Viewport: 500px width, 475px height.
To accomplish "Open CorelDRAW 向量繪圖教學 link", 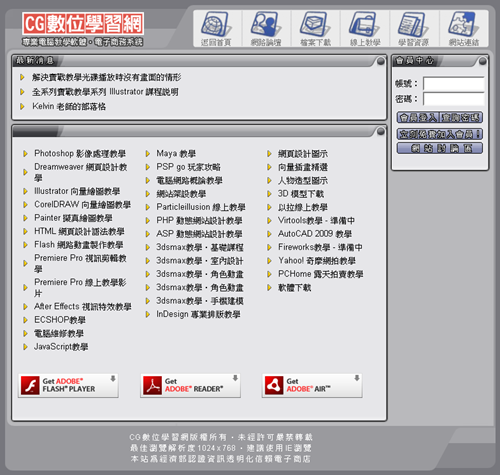I will click(82, 204).
